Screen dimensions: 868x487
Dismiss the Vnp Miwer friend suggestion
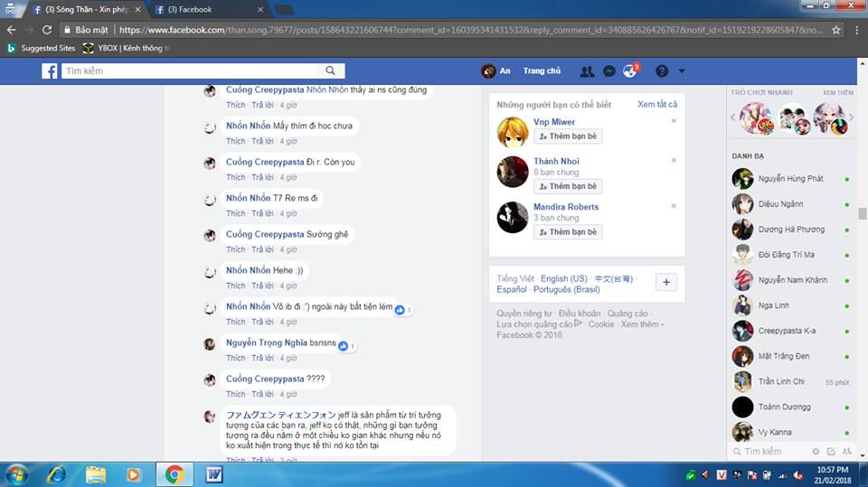tap(674, 121)
